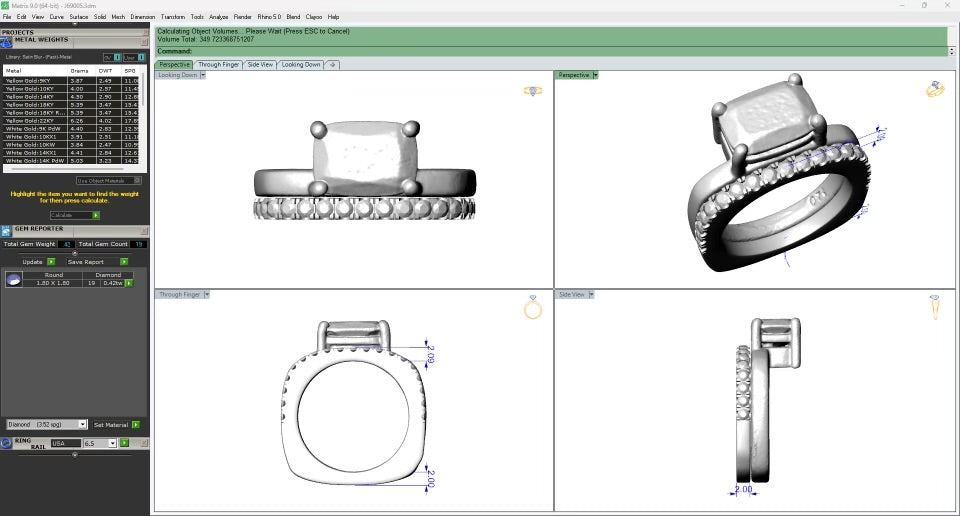Click the Ring Rail slider handle

tap(75, 454)
